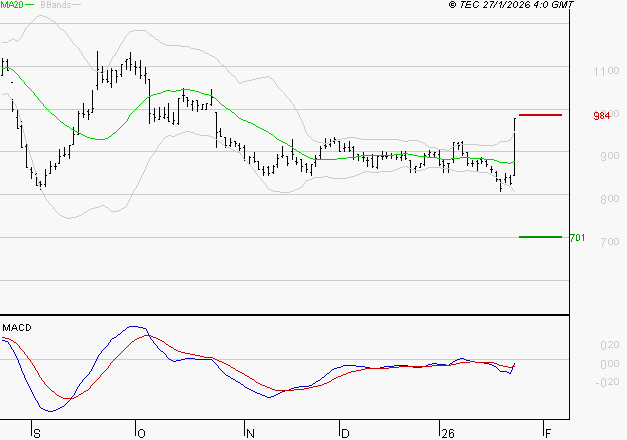Screen dimensions: 627x440
Task: Click the MACD -020 axis label
Action: tap(607, 382)
